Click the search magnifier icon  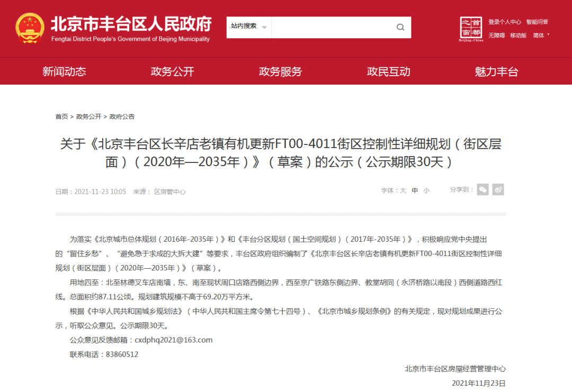click(400, 28)
